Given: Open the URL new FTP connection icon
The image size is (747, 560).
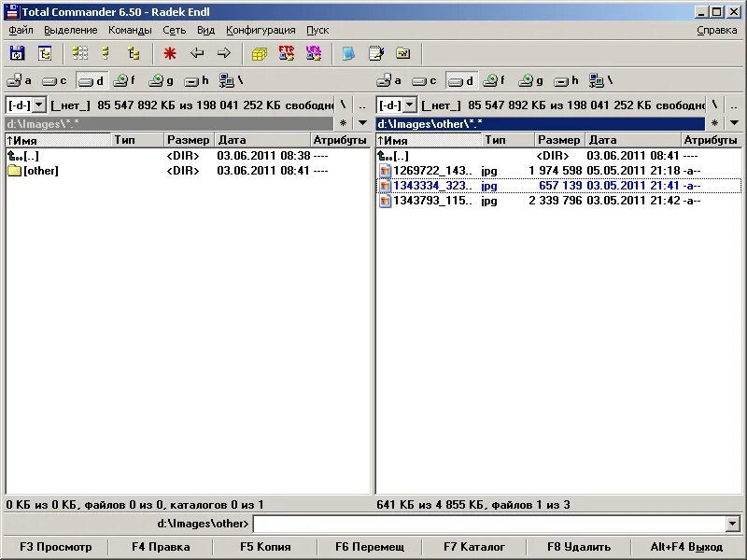Looking at the screenshot, I should pyautogui.click(x=314, y=53).
